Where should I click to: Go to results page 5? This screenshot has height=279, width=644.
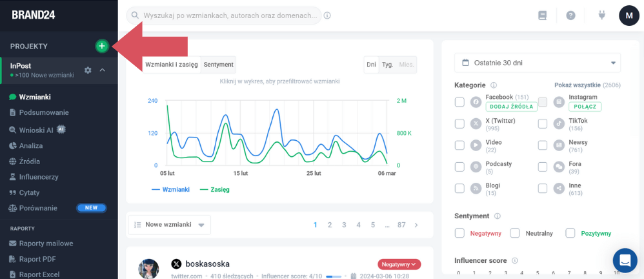(373, 225)
